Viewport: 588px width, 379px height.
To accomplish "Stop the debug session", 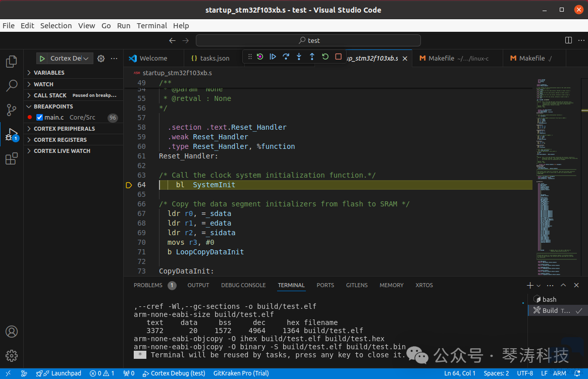I will [x=338, y=57].
